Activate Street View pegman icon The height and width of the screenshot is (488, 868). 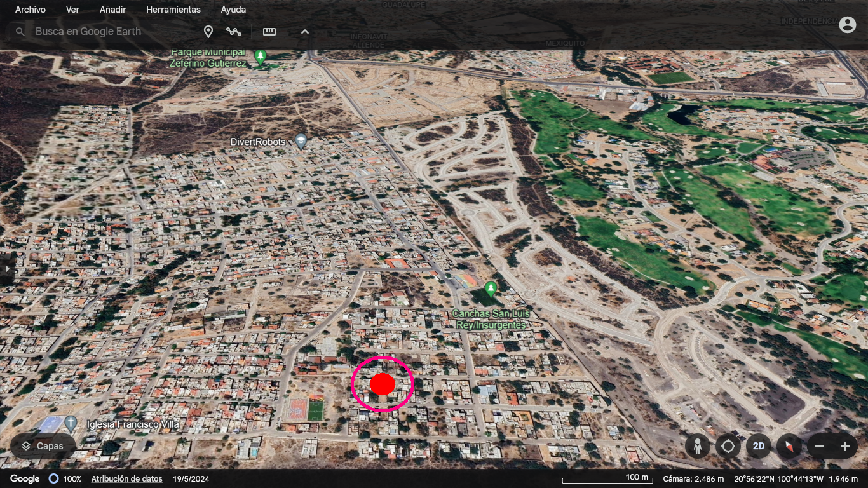click(x=698, y=446)
